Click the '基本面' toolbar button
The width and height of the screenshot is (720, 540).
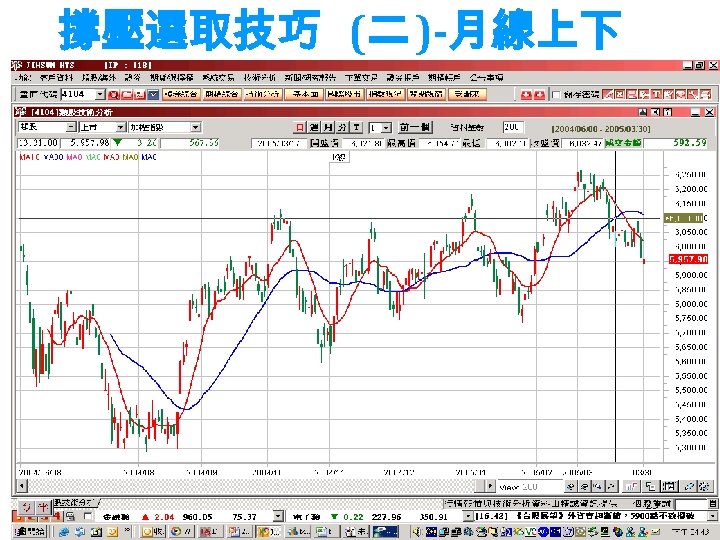(304, 95)
